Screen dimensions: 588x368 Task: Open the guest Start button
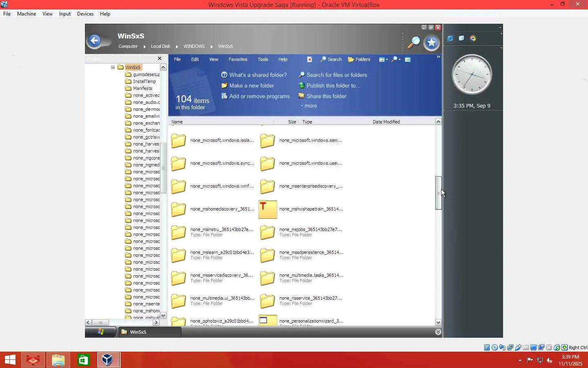click(100, 332)
